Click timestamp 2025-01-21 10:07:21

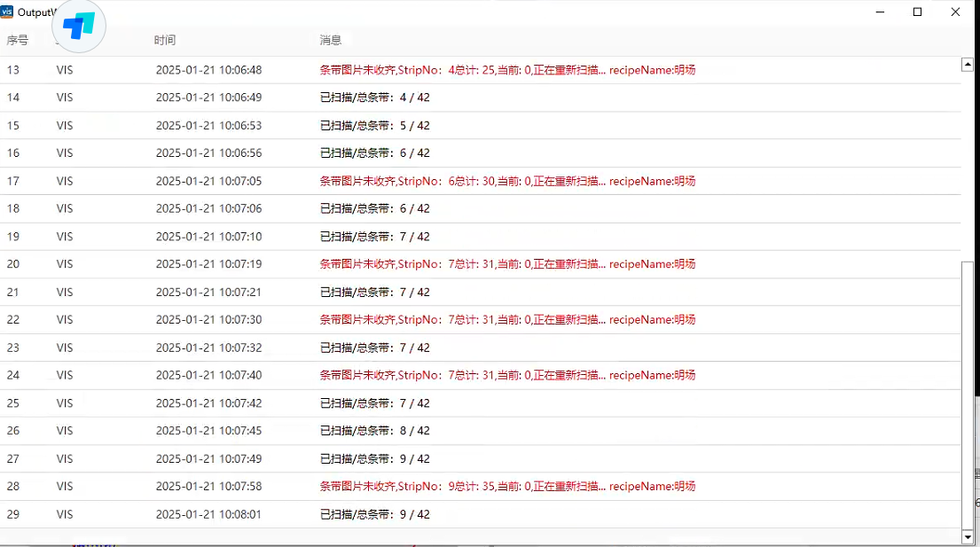(208, 293)
